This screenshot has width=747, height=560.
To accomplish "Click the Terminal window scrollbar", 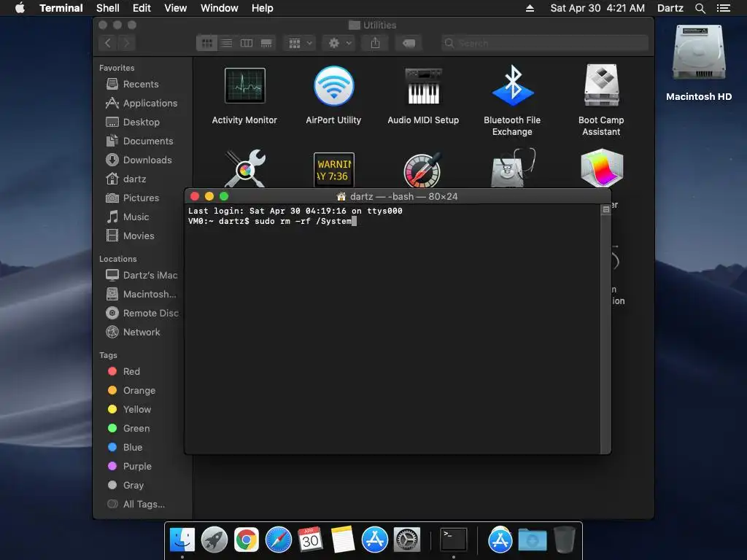I will click(605, 329).
